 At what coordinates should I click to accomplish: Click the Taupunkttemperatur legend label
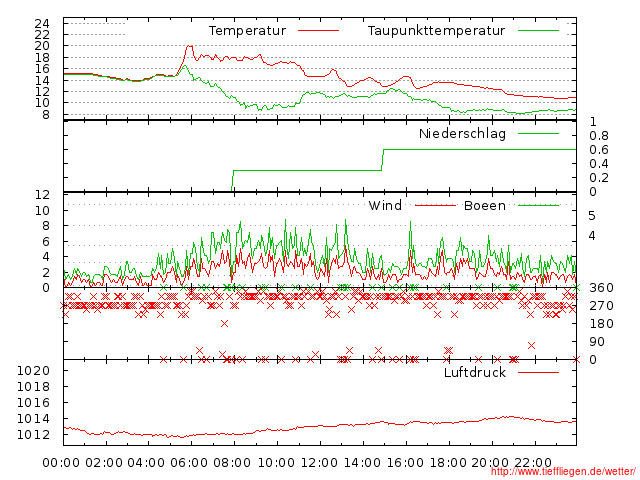point(436,31)
